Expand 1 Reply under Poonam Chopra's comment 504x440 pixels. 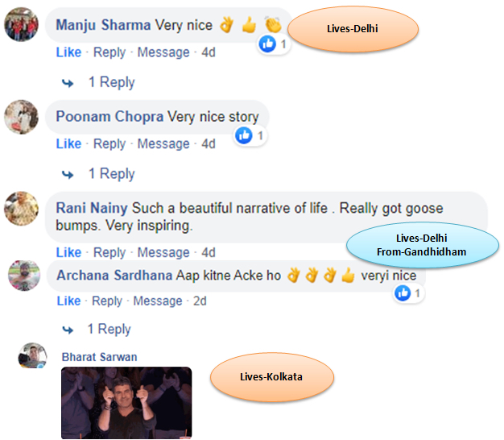[x=111, y=174]
